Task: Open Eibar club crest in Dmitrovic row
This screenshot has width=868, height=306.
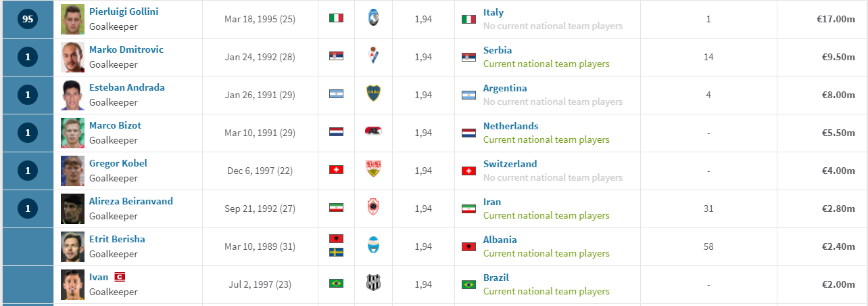Action: point(374,56)
